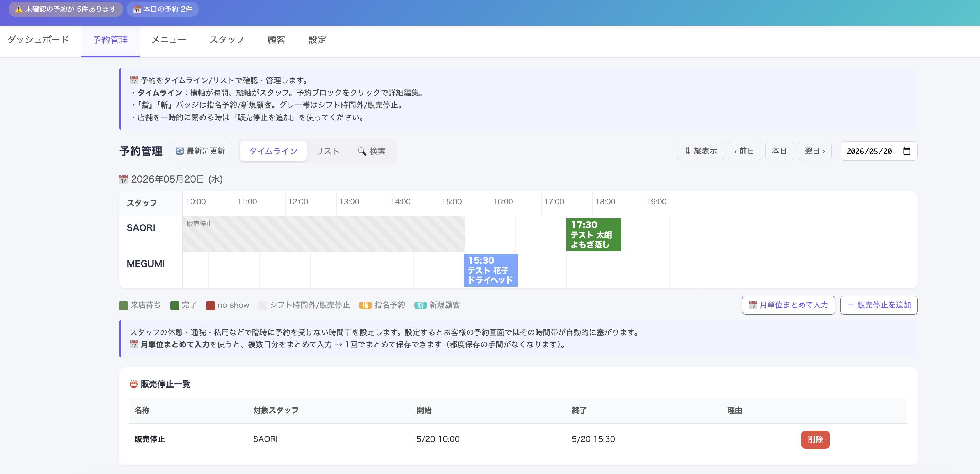Switch to リスト view
This screenshot has width=980, height=474.
[x=327, y=151]
